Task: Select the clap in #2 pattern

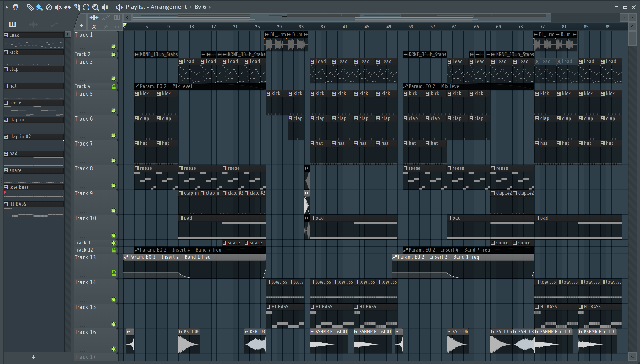Action: (x=34, y=137)
